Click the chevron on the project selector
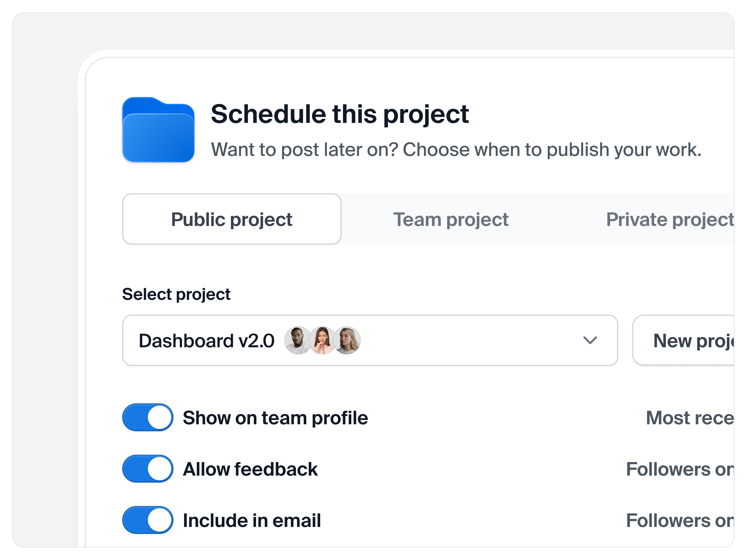The width and height of the screenshot is (747, 560). pos(590,340)
